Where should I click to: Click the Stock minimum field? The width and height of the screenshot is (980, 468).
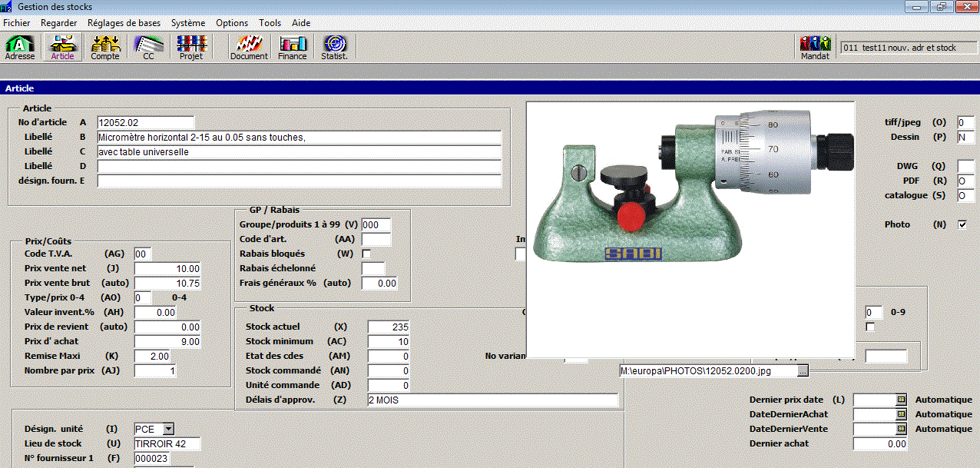click(389, 341)
